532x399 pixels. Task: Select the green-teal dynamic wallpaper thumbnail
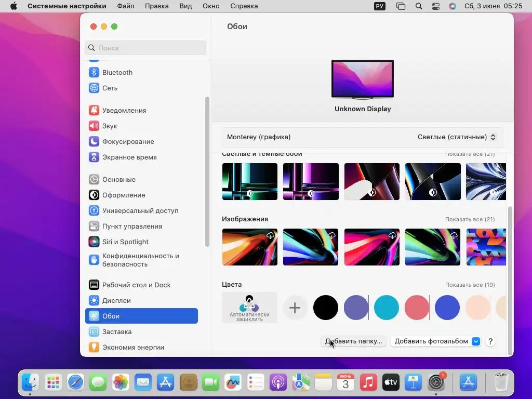coord(250,181)
